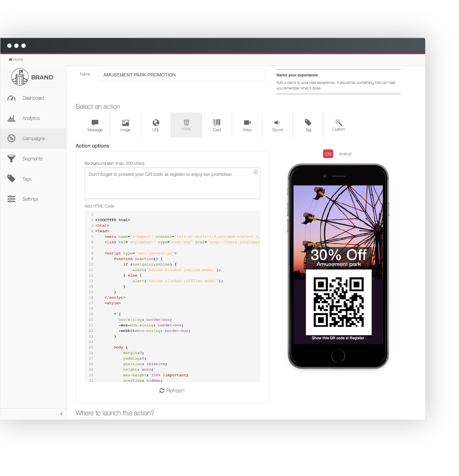This screenshot has height=476, width=459.
Task: Choose the Video camera action
Action: pos(247,126)
